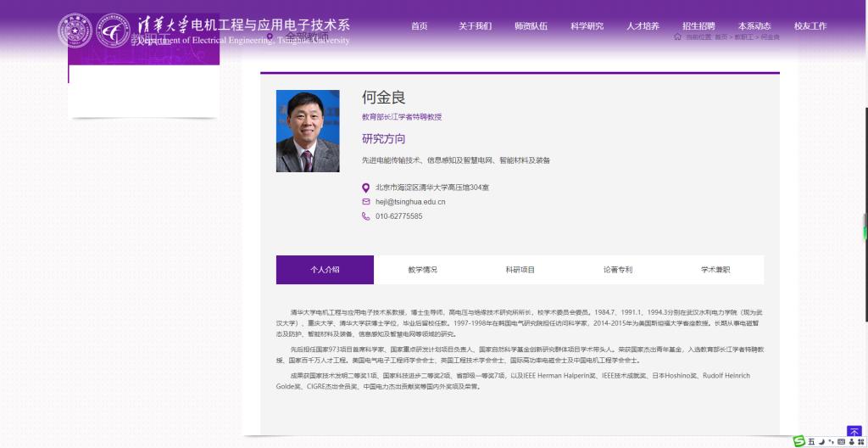Open the 关于我们 navigation menu
Viewport: 868px width, 448px height.
[x=475, y=26]
